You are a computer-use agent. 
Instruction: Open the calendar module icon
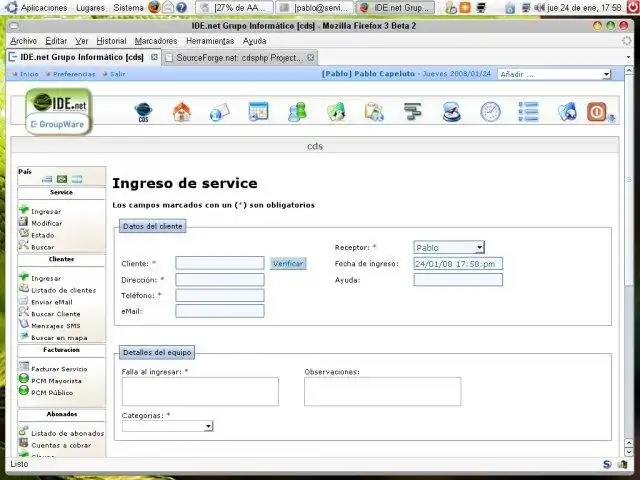click(x=258, y=111)
